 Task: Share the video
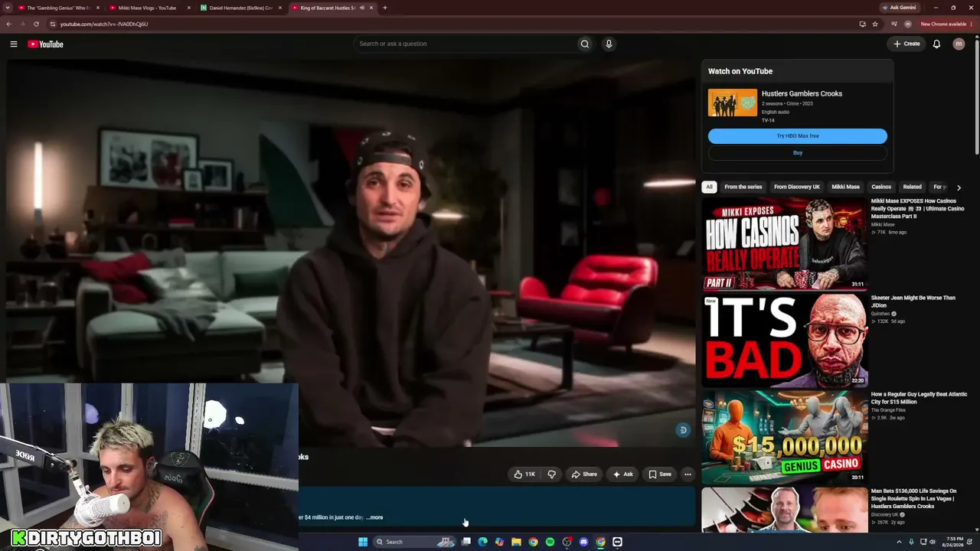click(x=584, y=474)
